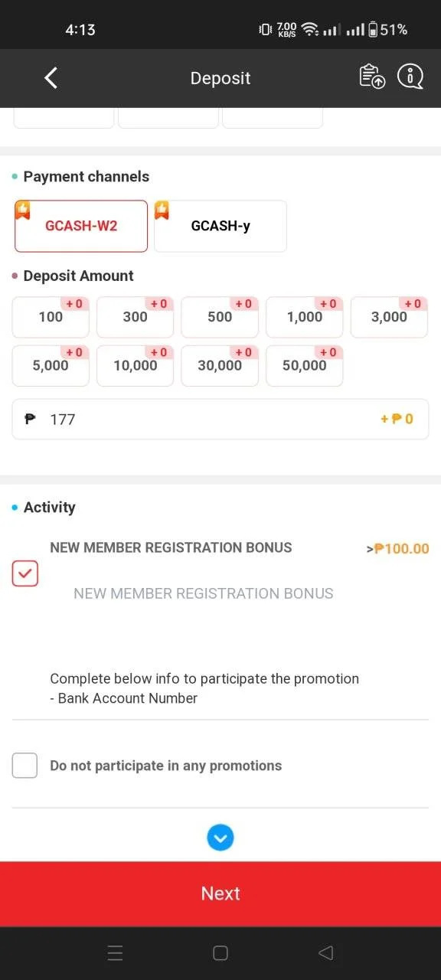Screen dimensions: 441x980
Task: Tap the red Next button
Action: click(x=220, y=893)
